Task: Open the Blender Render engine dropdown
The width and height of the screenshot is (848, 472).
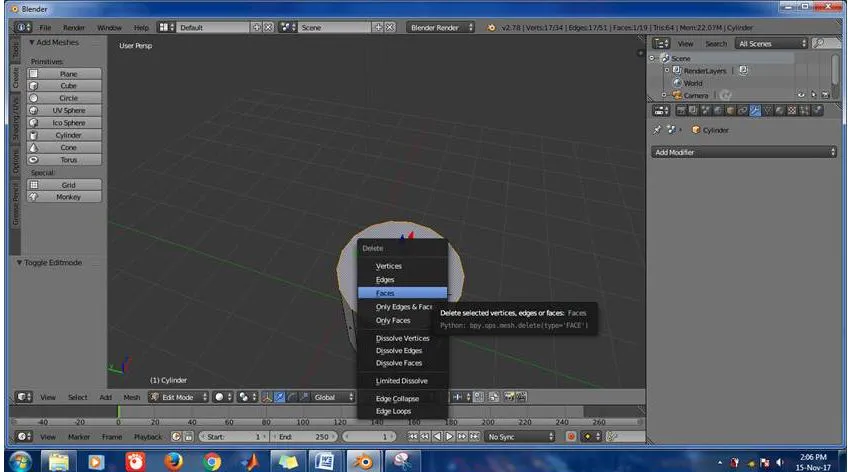Action: tap(440, 27)
